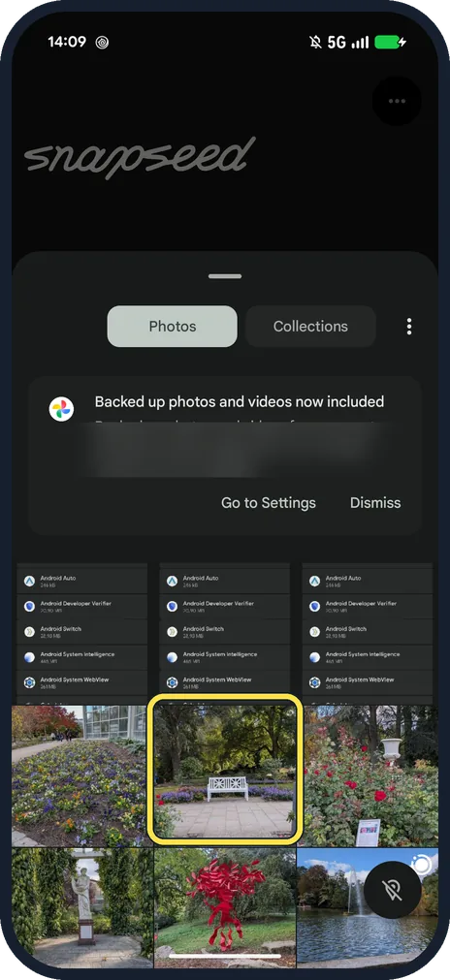Screen dimensions: 450x980
Task: Tap the crossed-out pin floating button
Action: click(393, 891)
